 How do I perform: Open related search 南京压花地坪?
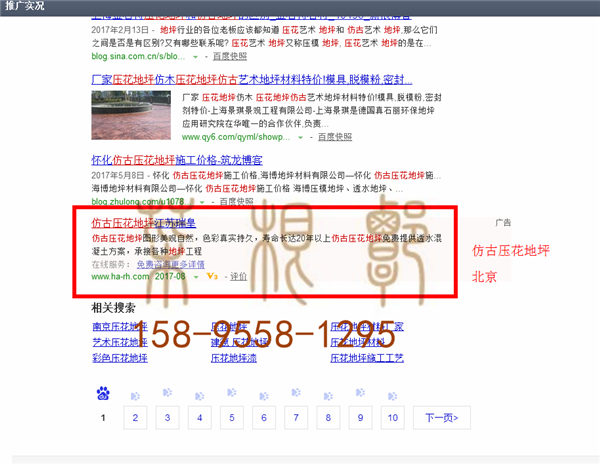120,326
